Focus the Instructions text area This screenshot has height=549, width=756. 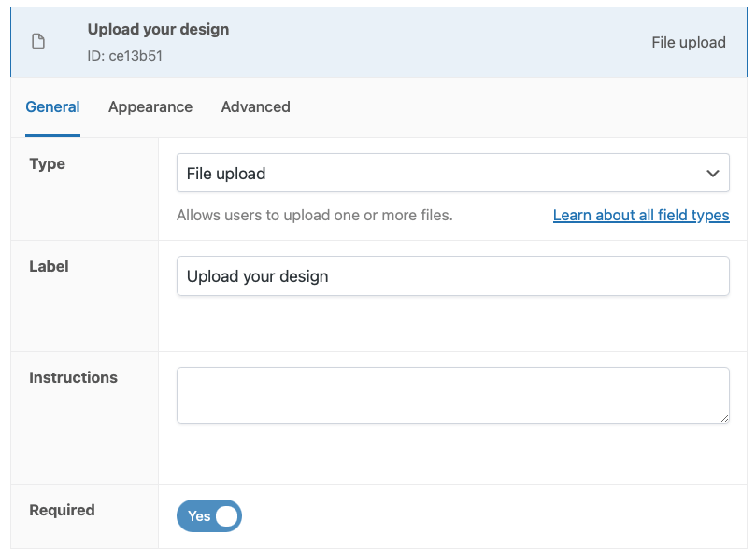pyautogui.click(x=452, y=395)
